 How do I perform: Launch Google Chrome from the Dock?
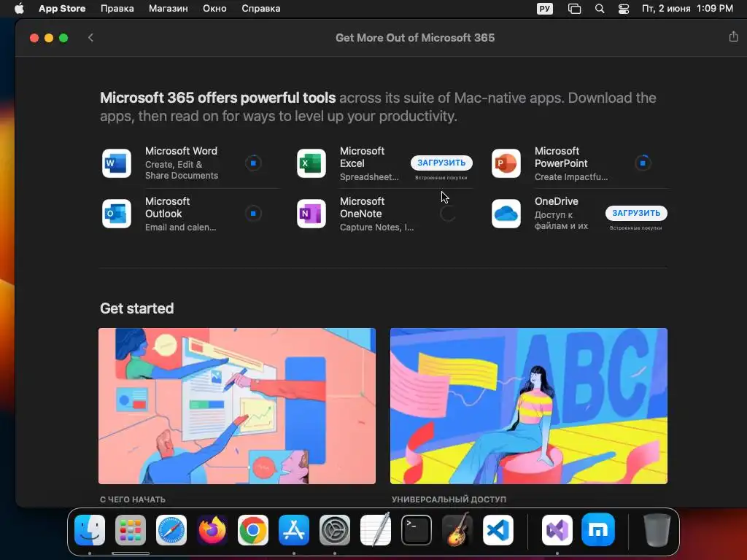click(x=253, y=530)
